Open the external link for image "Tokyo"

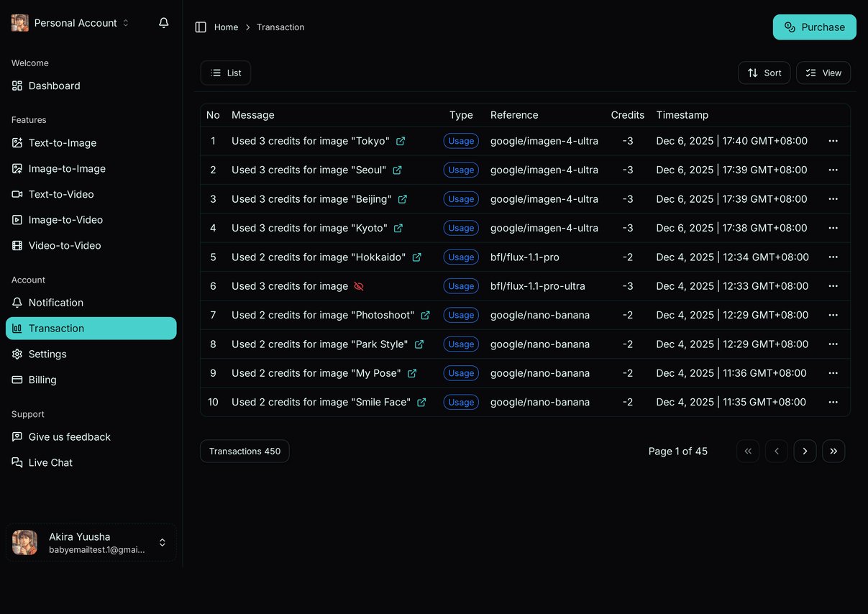[x=401, y=141]
